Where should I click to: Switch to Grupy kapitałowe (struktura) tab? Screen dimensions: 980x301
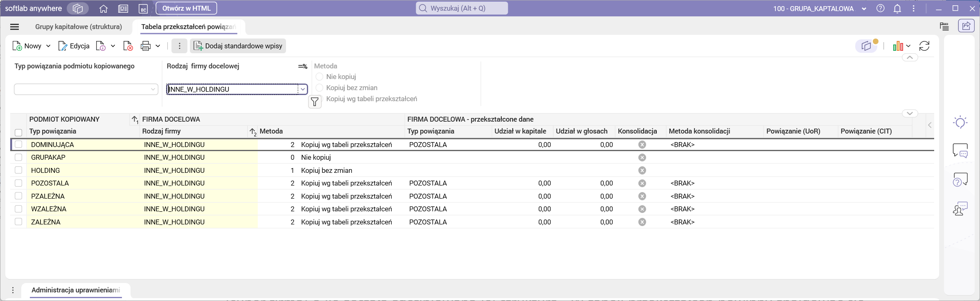(x=79, y=27)
